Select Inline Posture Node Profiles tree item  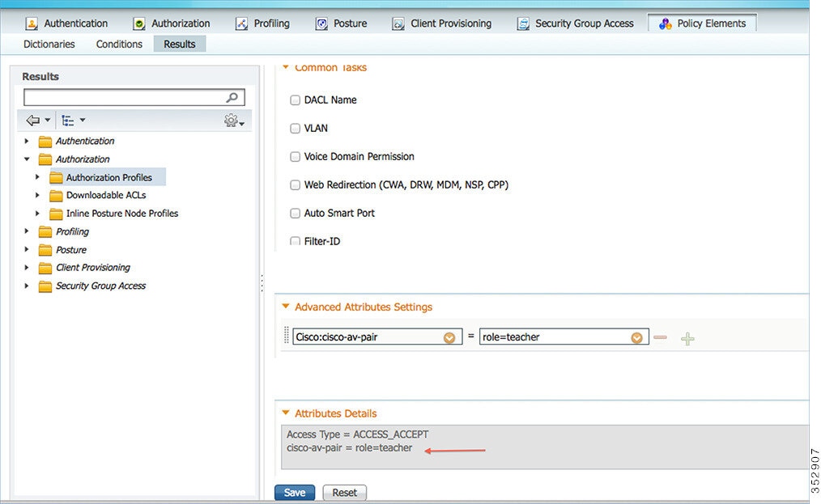point(122,214)
